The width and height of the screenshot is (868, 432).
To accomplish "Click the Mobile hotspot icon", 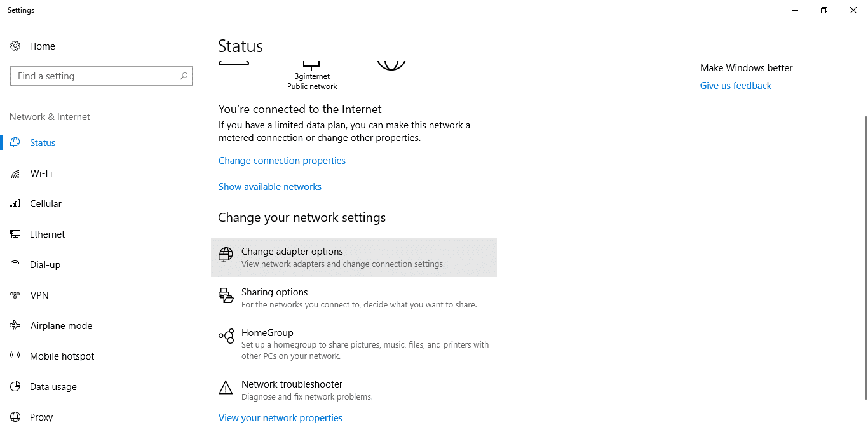I will (x=15, y=356).
